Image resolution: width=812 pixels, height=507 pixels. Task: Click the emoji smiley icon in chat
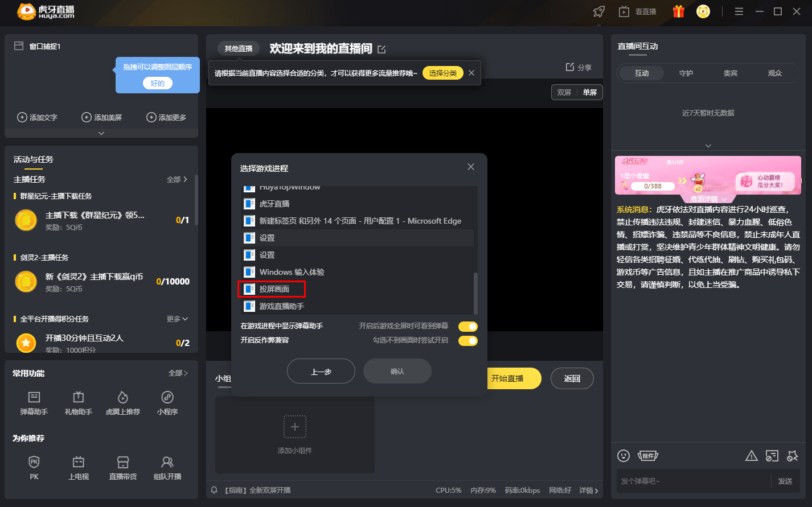point(624,456)
